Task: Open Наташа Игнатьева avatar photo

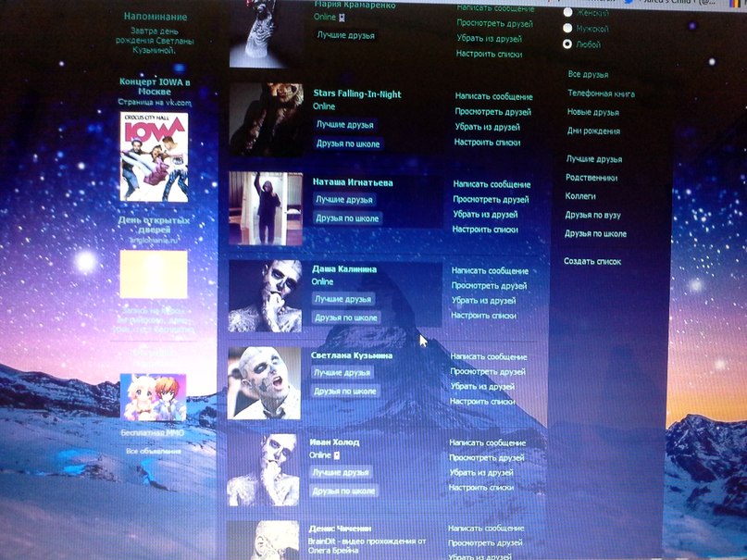Action: click(x=266, y=208)
